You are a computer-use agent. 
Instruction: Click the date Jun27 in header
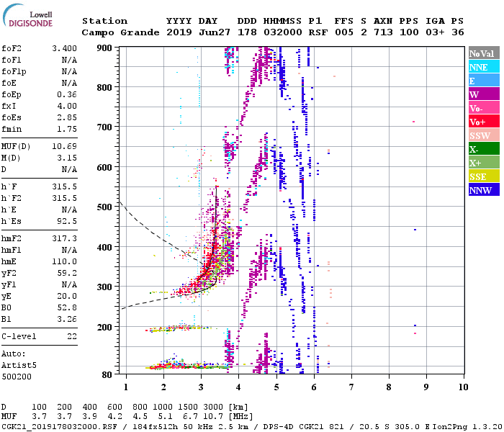tap(215, 32)
